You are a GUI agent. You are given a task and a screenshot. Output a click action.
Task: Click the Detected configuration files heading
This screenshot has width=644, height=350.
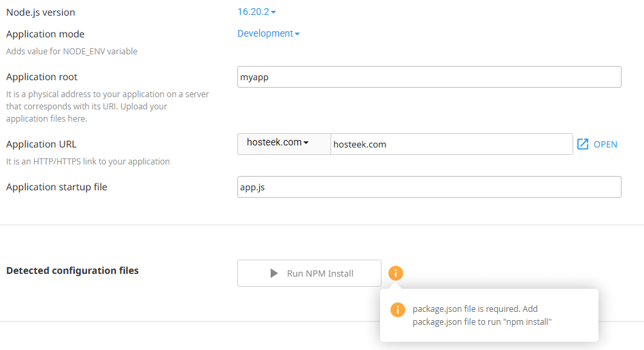tap(72, 270)
